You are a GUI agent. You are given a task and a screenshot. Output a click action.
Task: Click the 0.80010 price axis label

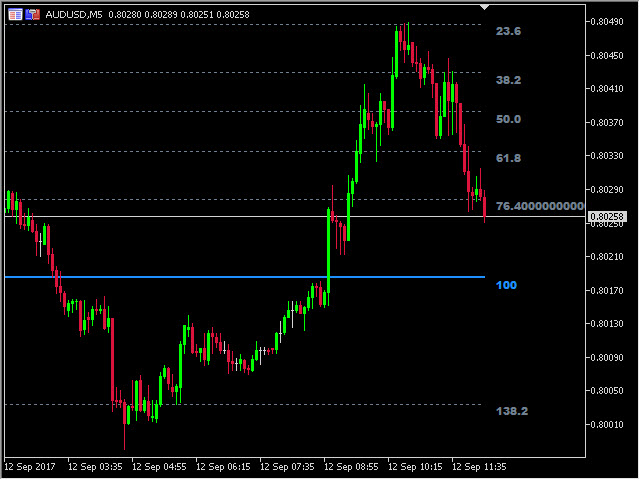(607, 425)
